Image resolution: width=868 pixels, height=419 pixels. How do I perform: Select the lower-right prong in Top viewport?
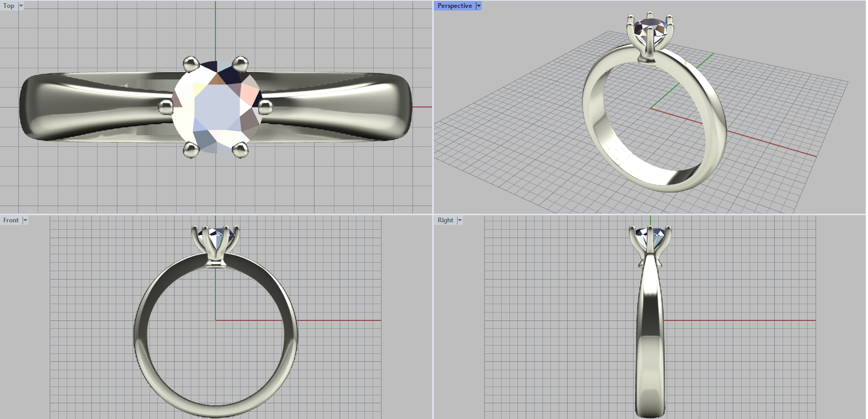240,150
